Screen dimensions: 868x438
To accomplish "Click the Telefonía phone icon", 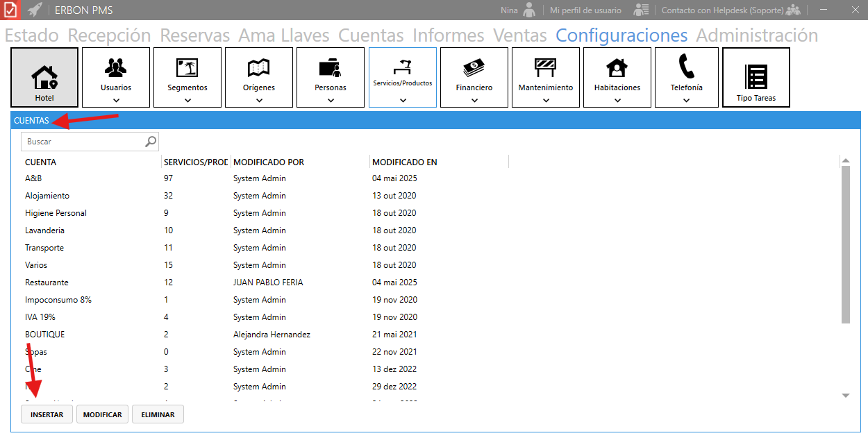I will click(x=686, y=67).
